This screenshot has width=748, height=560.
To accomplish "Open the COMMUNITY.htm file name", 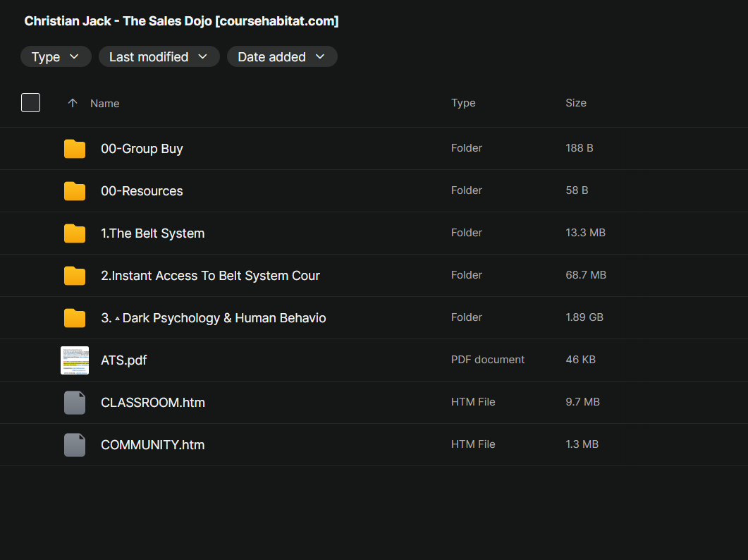I will pyautogui.click(x=153, y=445).
